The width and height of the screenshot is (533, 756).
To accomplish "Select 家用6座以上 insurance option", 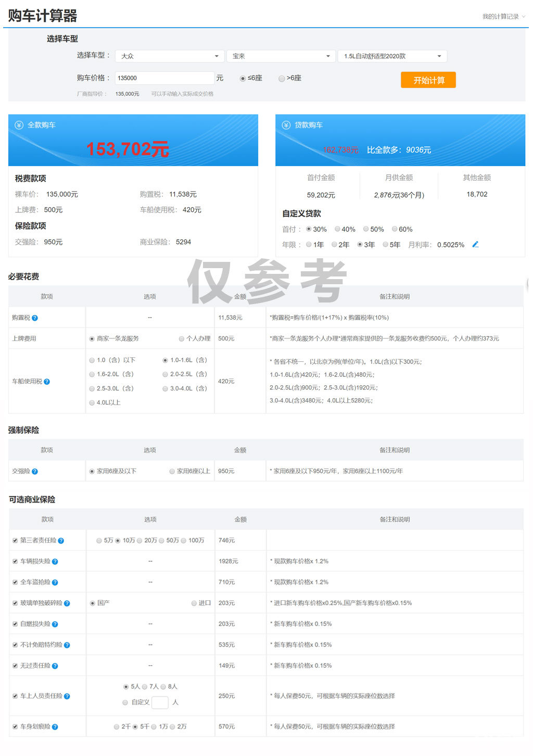I will click(172, 472).
